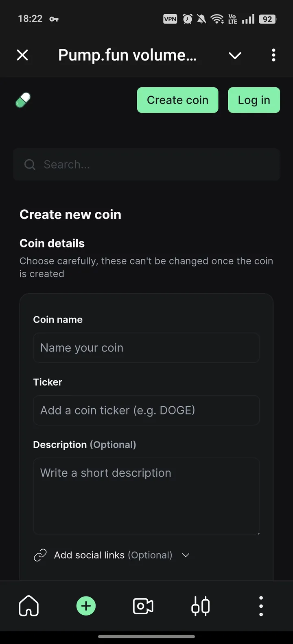
Task: Tap the search magnifier icon
Action: coord(30,165)
